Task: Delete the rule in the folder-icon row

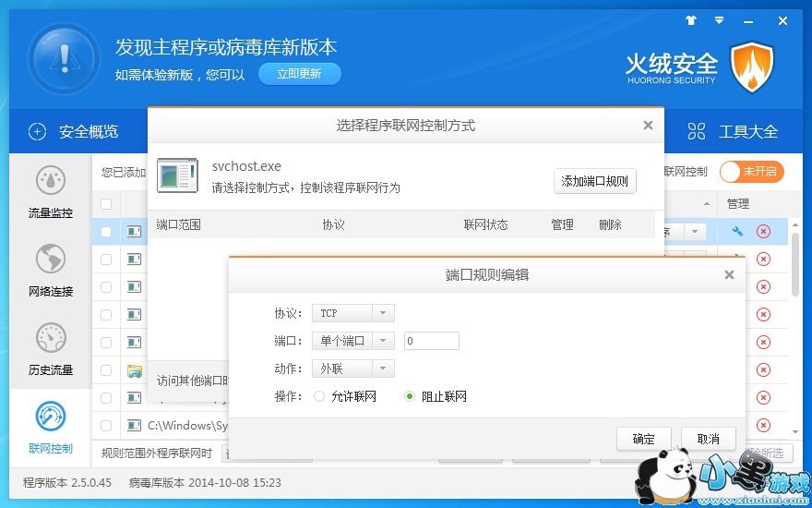Action: coord(763,370)
